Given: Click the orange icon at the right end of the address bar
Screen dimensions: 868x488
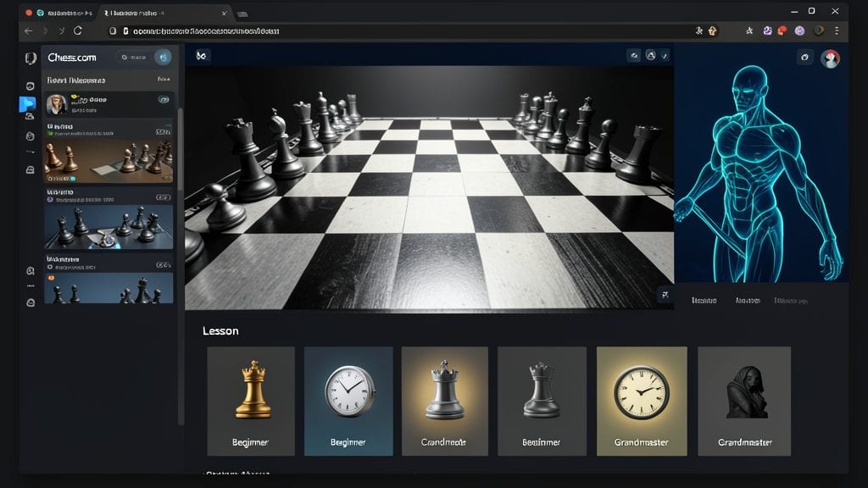Looking at the screenshot, I should click(712, 31).
